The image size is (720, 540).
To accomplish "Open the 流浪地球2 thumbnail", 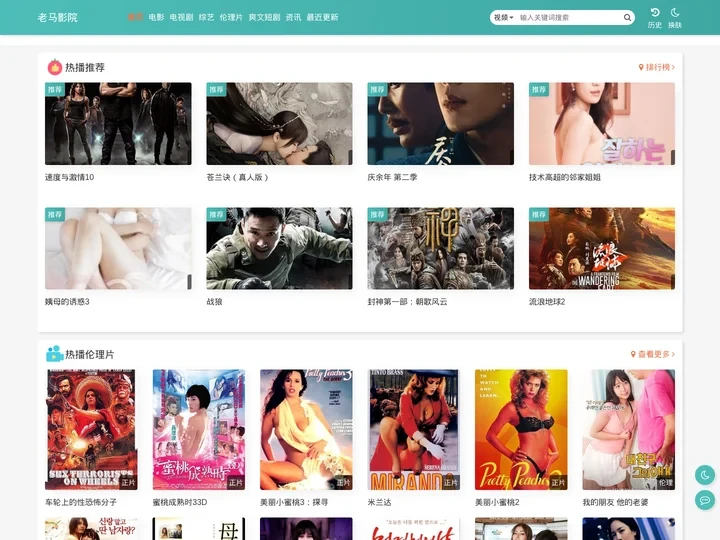I will tap(602, 248).
